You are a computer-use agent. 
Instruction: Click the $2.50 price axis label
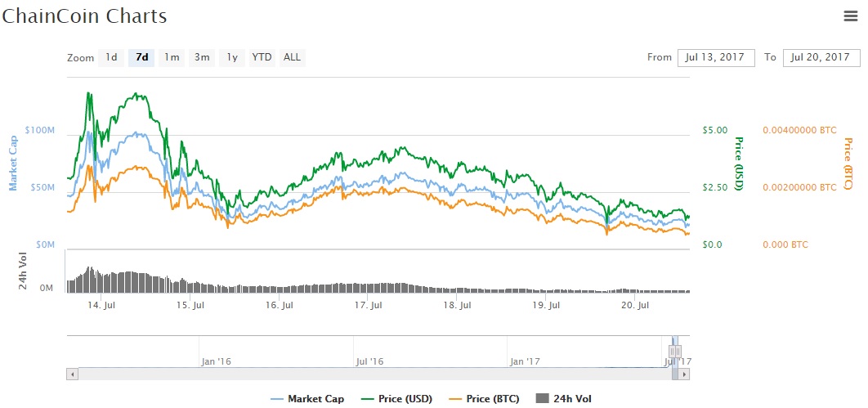[714, 187]
